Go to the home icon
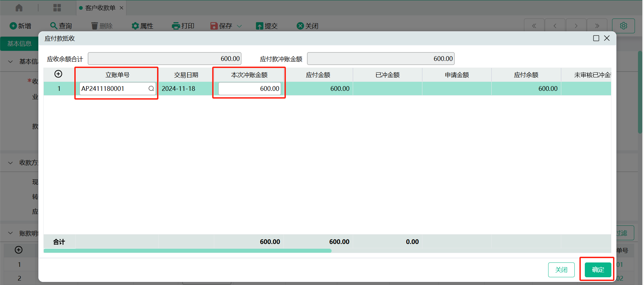The width and height of the screenshot is (644, 285). click(x=19, y=8)
